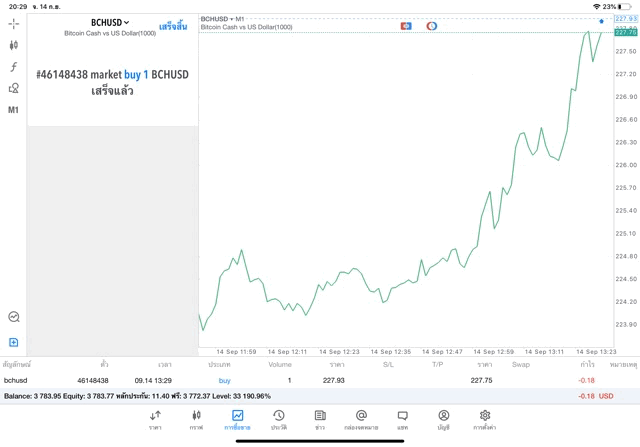640x447 pixels.
Task: Open the ราคา quotes tab
Action: click(155, 420)
